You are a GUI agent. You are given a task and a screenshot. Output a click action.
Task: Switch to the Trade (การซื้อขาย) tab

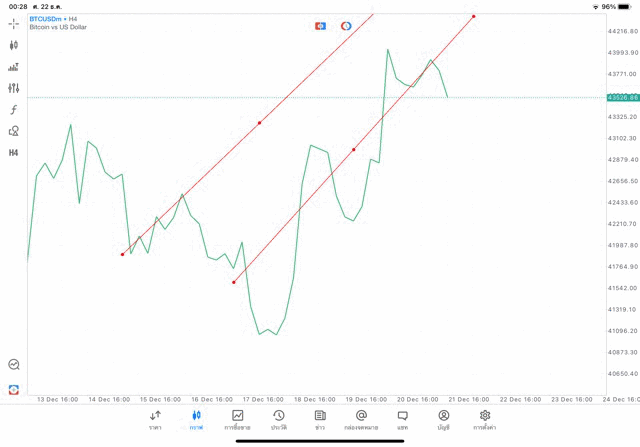pyautogui.click(x=238, y=419)
